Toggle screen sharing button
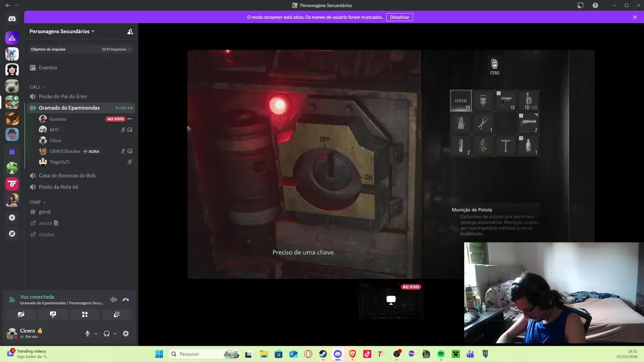The width and height of the screenshot is (644, 362). tap(53, 314)
